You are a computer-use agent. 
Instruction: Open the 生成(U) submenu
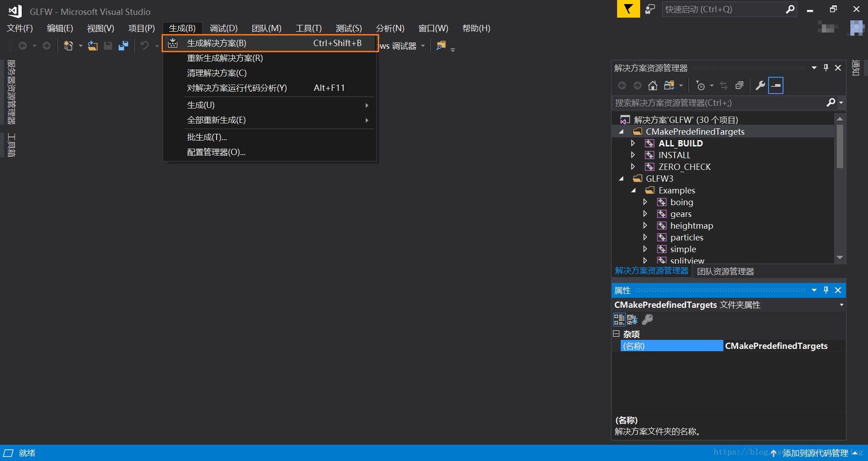(270, 105)
